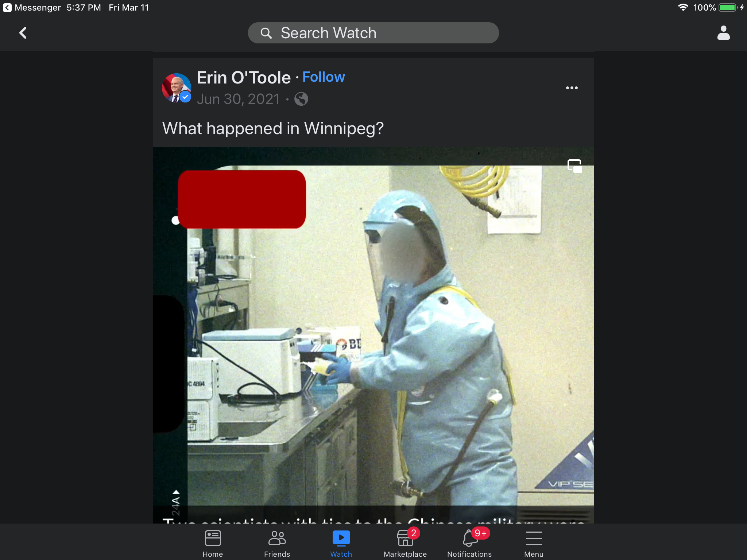The height and width of the screenshot is (560, 747).
Task: Go to the Home tab
Action: point(213,543)
